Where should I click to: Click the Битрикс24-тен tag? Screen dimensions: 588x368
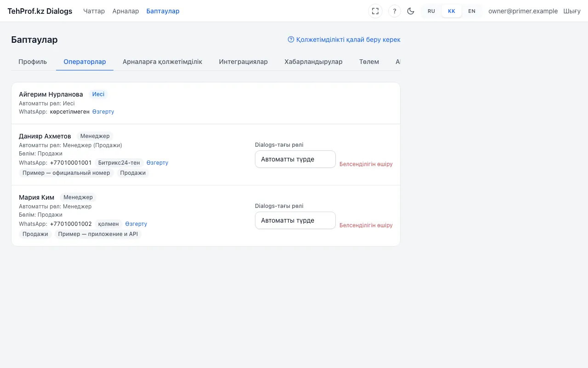tap(119, 163)
